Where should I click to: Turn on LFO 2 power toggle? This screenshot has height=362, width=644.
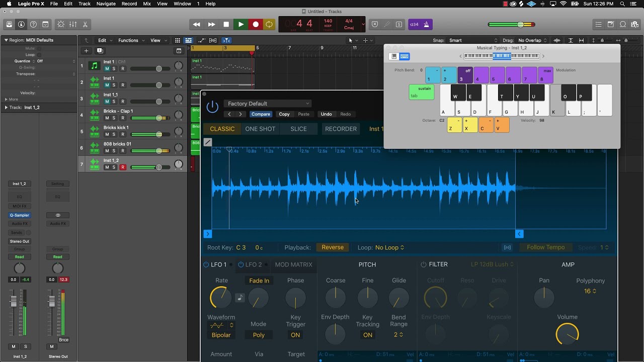pyautogui.click(x=241, y=264)
